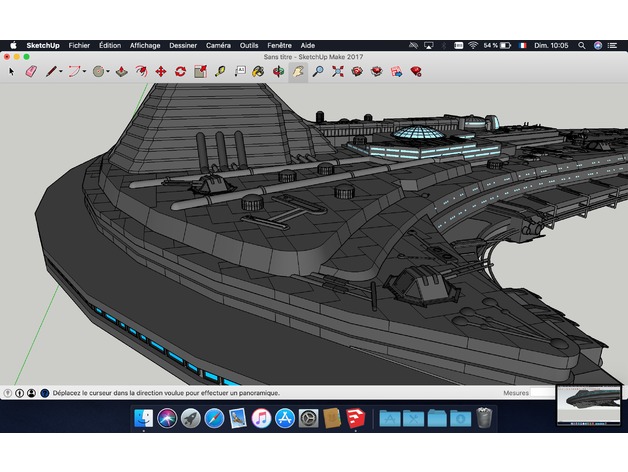The width and height of the screenshot is (628, 472).
Task: Open the SketchUp application menu
Action: tap(43, 45)
